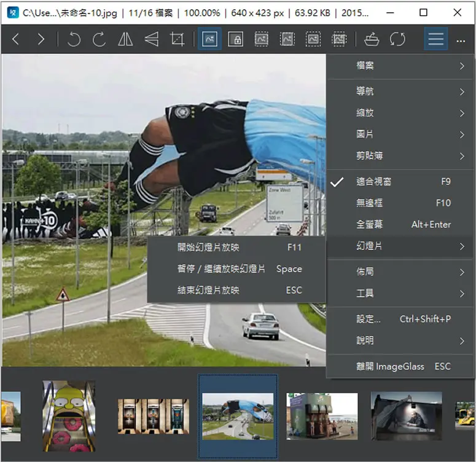
Task: Flip image vertically
Action: pos(152,39)
